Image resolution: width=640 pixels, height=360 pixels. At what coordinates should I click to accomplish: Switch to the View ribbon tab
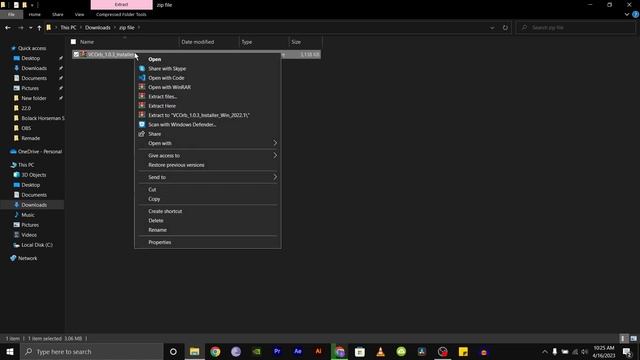pyautogui.click(x=79, y=14)
